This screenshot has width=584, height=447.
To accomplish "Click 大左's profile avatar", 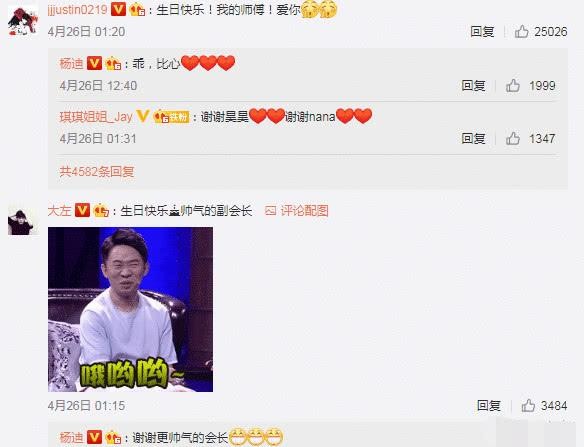I will tap(20, 222).
